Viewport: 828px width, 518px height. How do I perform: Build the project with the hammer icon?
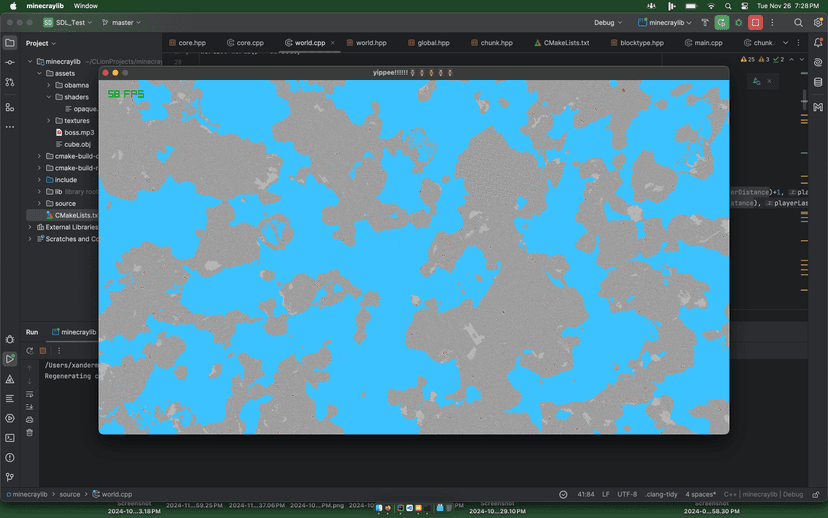[x=704, y=22]
